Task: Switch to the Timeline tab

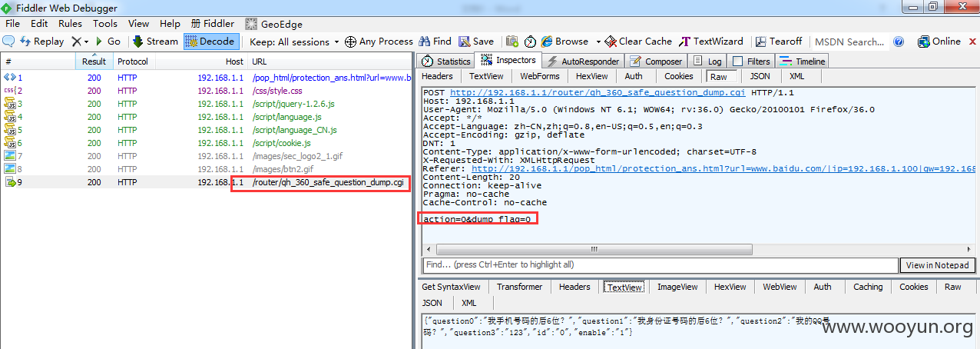Action: (802, 61)
